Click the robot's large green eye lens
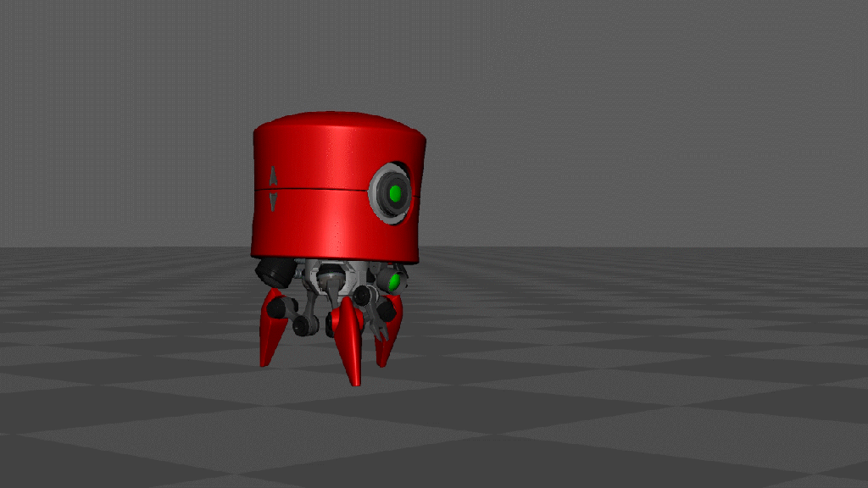Image resolution: width=868 pixels, height=488 pixels. [394, 194]
